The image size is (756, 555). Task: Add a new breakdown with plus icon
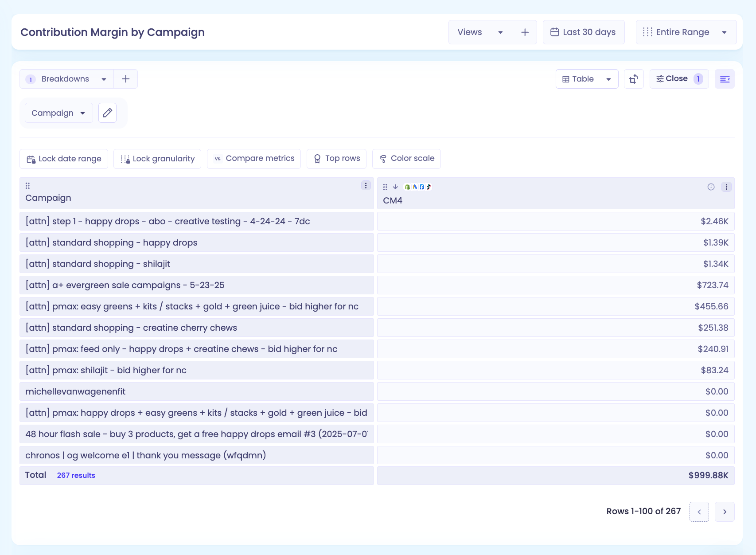point(126,79)
